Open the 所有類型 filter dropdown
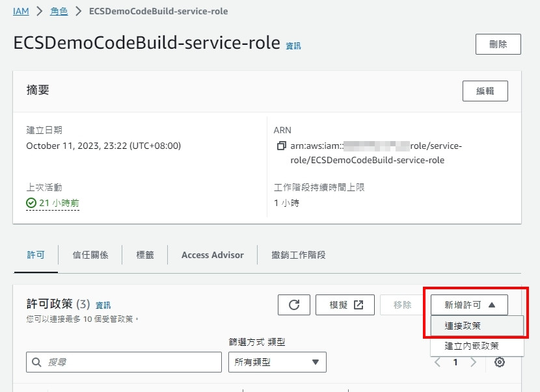The image size is (540, 392). pyautogui.click(x=277, y=362)
